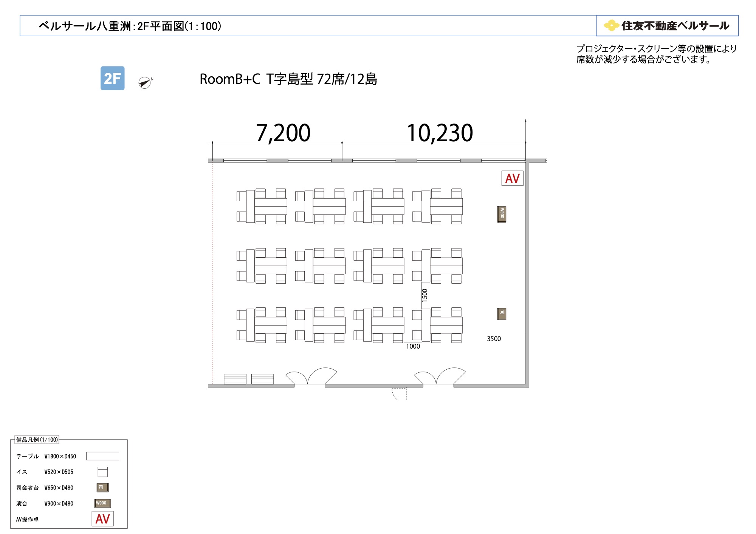This screenshot has height=534, width=756.
Task: Click the Sumitomo Bellesalle yellow logo mark
Action: [611, 25]
